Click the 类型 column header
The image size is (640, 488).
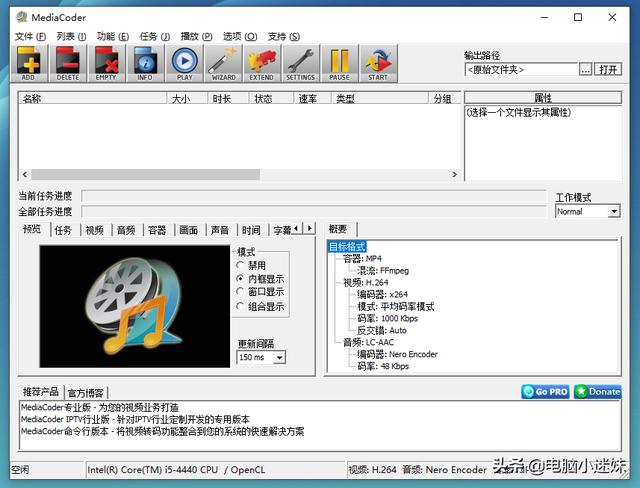coord(380,98)
